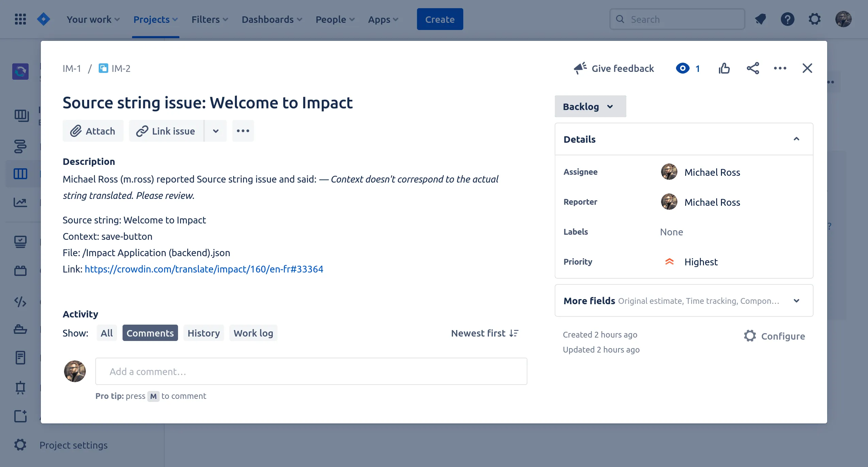The width and height of the screenshot is (868, 467).
Task: Switch to the History activity tab
Action: pyautogui.click(x=203, y=332)
